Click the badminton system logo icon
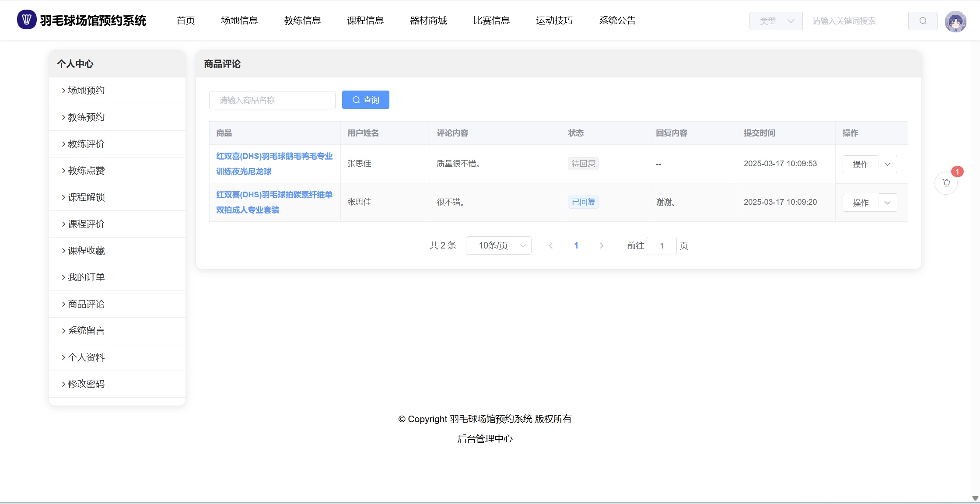The width and height of the screenshot is (980, 504). [26, 20]
